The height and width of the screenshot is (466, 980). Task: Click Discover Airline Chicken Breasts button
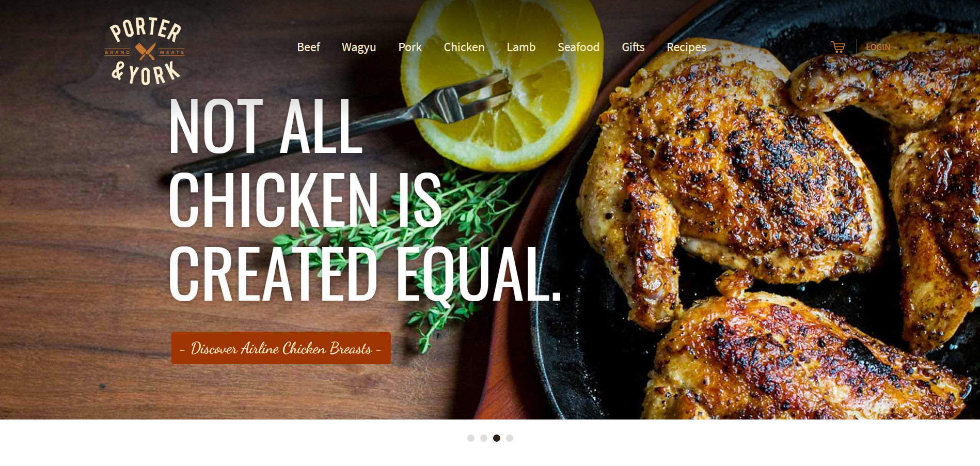pyautogui.click(x=281, y=348)
